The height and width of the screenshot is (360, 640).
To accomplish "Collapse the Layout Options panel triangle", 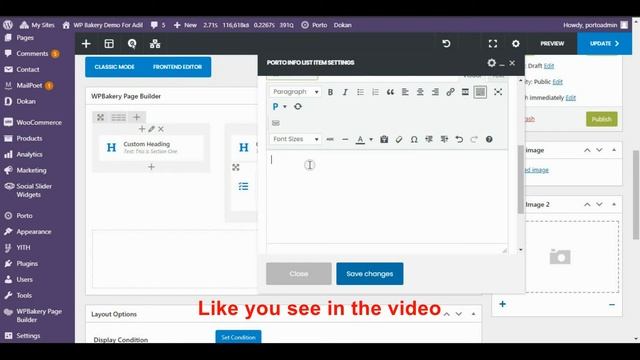I will click(473, 314).
